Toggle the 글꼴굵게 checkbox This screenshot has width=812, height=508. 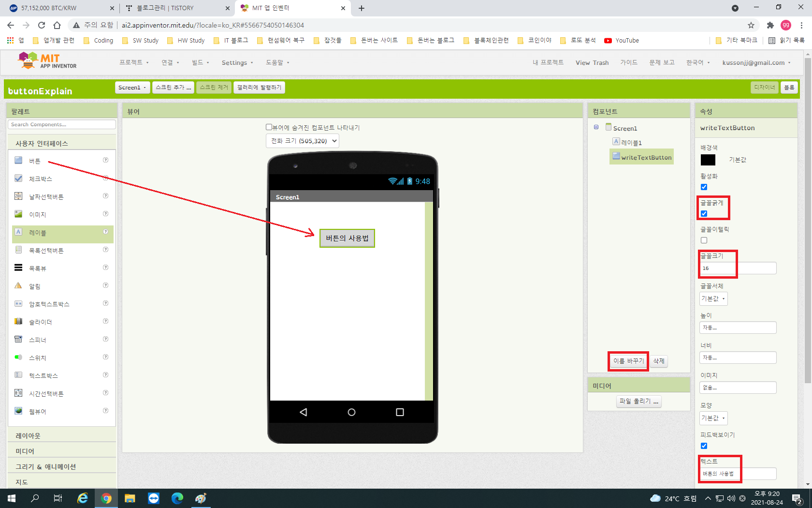click(704, 213)
